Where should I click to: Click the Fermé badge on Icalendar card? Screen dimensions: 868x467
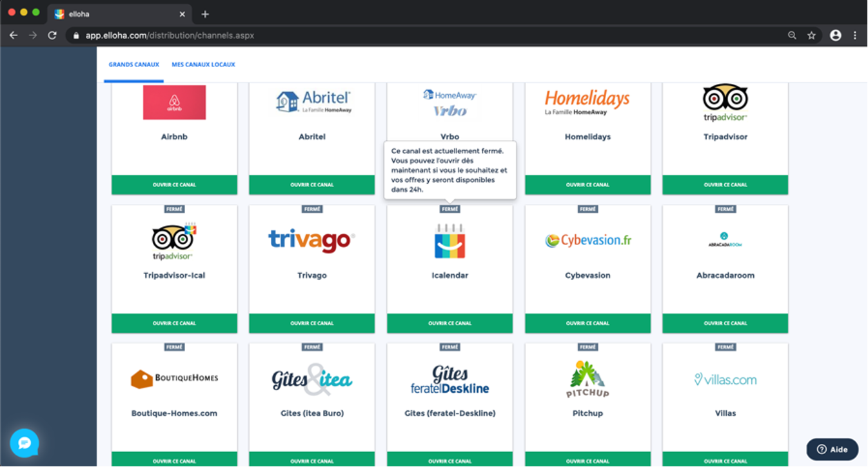[450, 209]
